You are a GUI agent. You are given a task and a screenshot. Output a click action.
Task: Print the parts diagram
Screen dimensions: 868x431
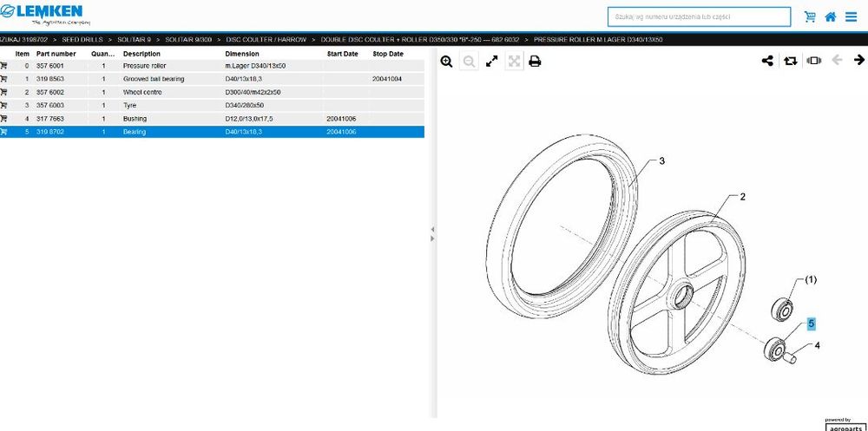tap(535, 62)
